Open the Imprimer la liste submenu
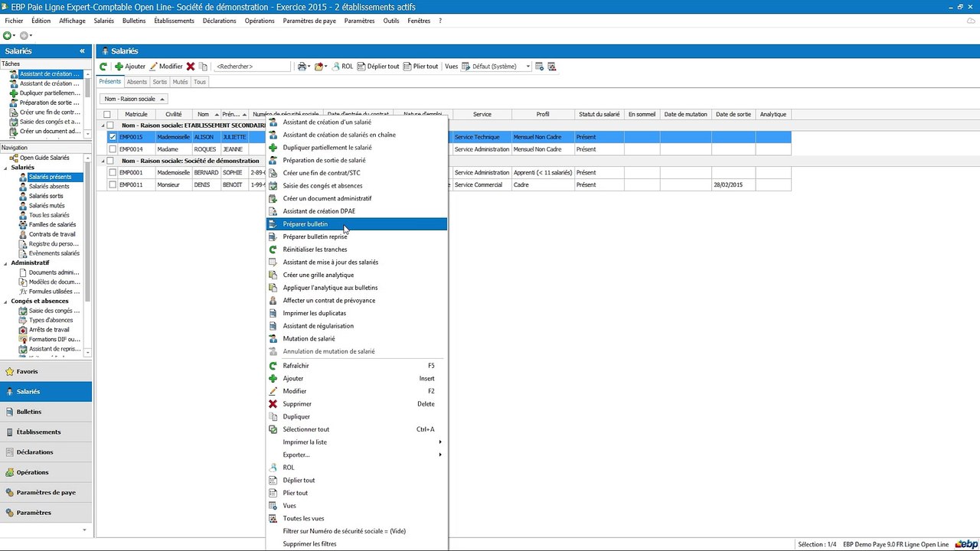The height and width of the screenshot is (551, 980). click(x=356, y=442)
